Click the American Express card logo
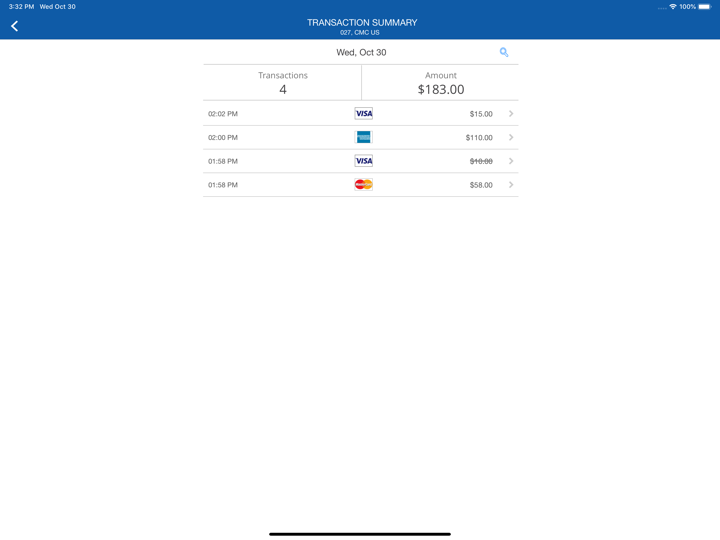Screen dimensions: 720x540 363,137
